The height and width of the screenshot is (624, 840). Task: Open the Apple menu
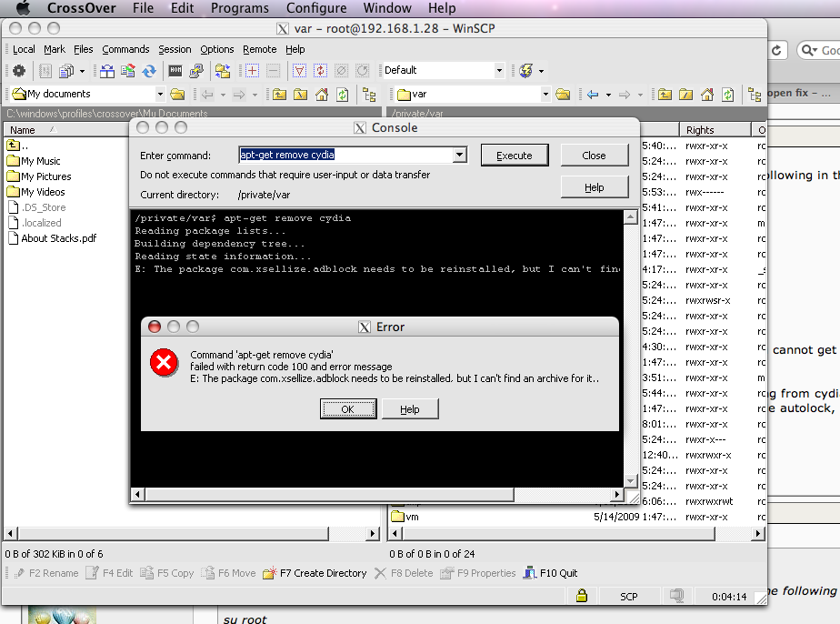(23, 8)
